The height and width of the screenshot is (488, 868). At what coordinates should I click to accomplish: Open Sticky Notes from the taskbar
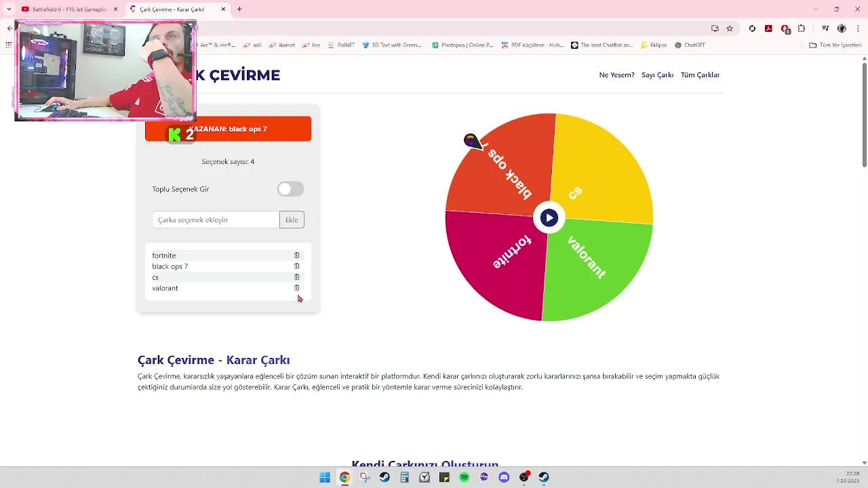[444, 477]
